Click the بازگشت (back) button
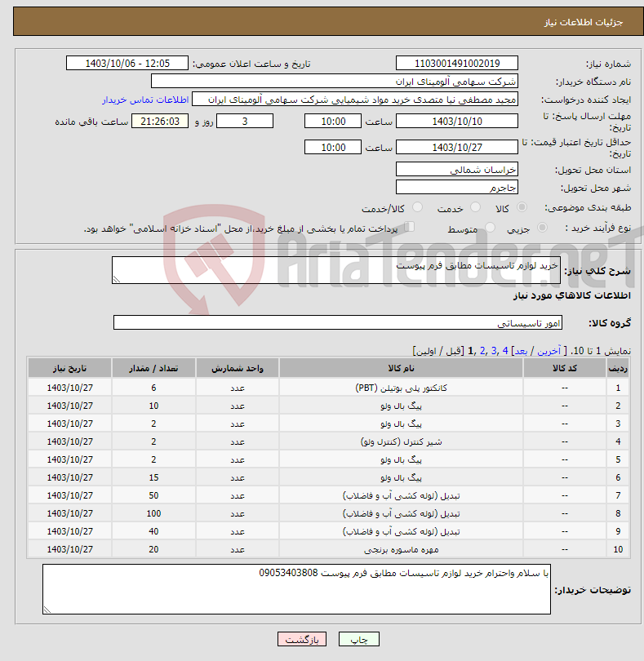 301,639
